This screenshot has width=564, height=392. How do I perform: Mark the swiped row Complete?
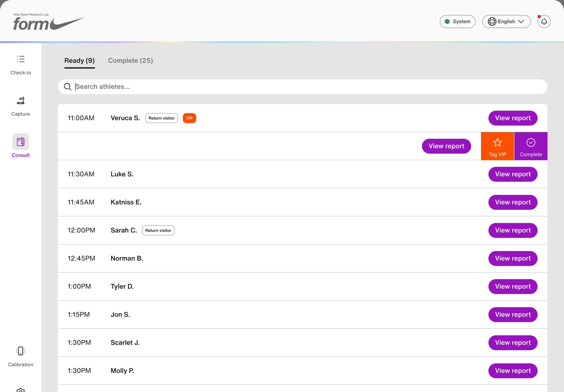click(531, 146)
